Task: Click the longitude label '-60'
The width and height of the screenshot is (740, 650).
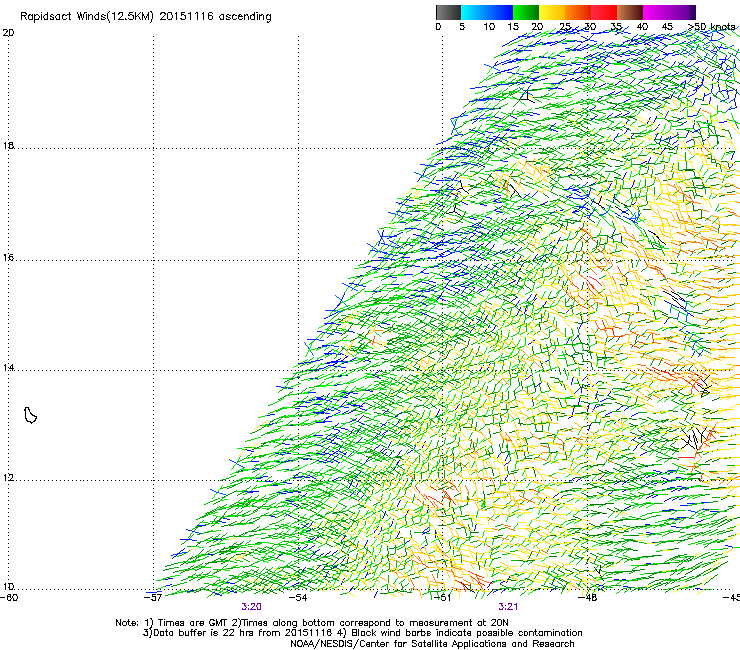Action: click(x=8, y=598)
